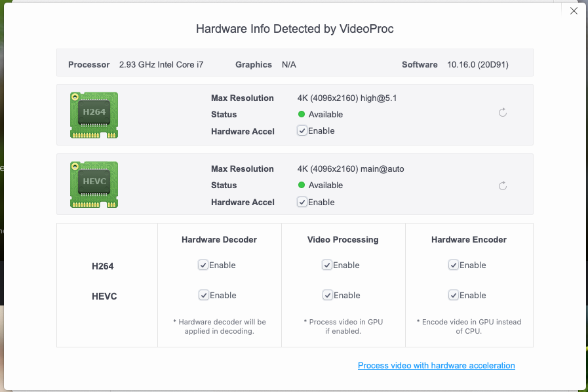Click the green HEVC status indicator

302,186
